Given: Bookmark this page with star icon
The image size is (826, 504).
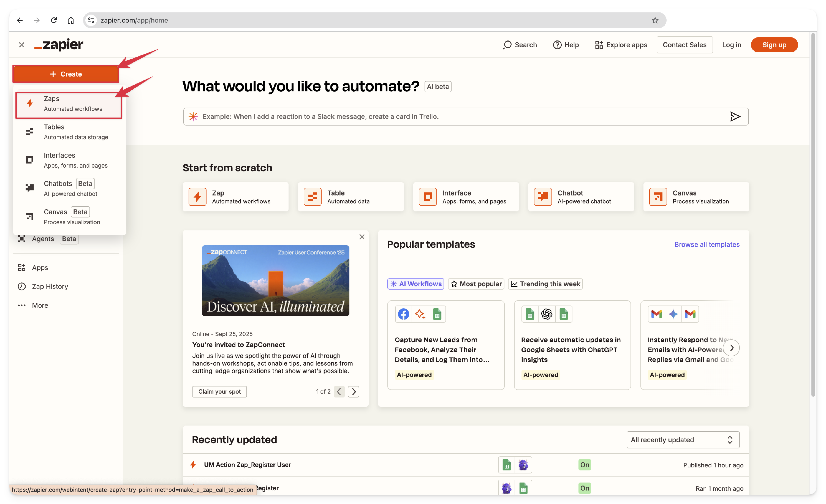Looking at the screenshot, I should 655,20.
